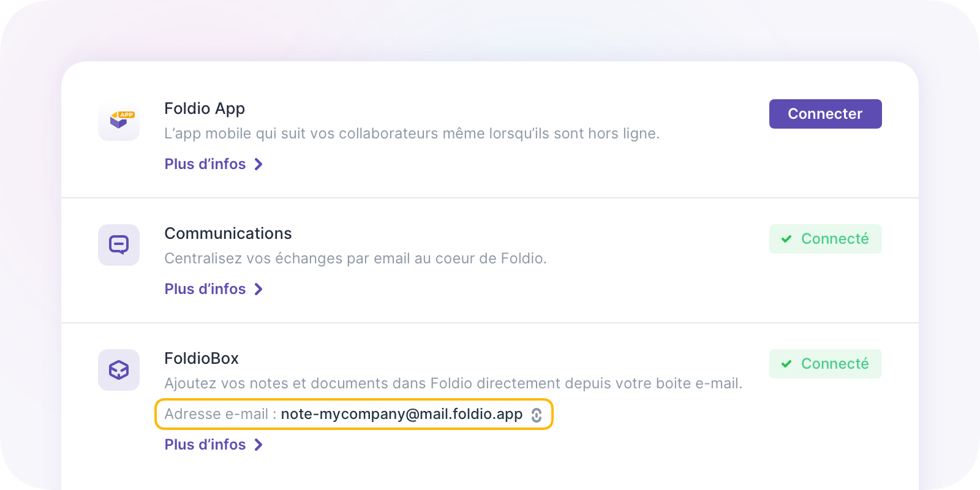Expand the chevron under Foldio App description

pos(258,164)
